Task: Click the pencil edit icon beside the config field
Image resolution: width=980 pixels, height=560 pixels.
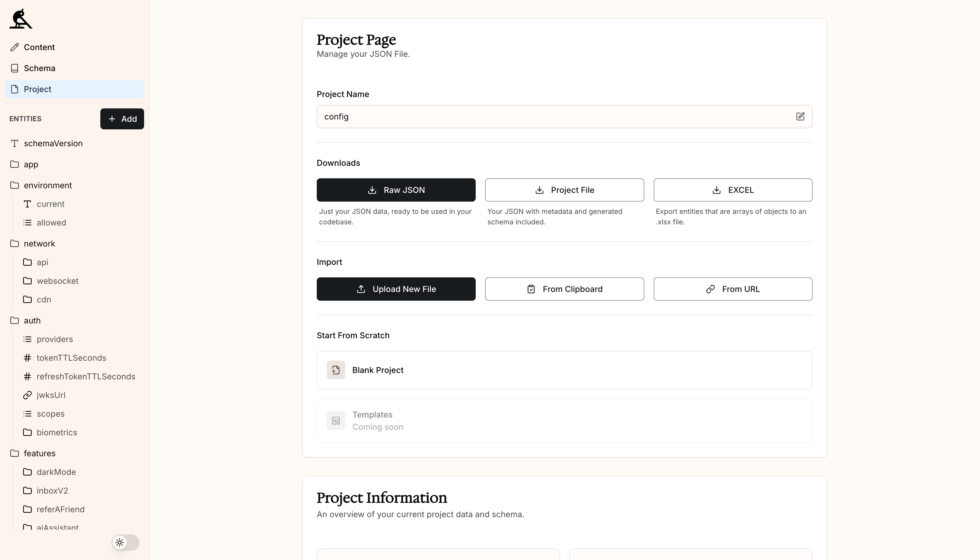Action: [801, 117]
